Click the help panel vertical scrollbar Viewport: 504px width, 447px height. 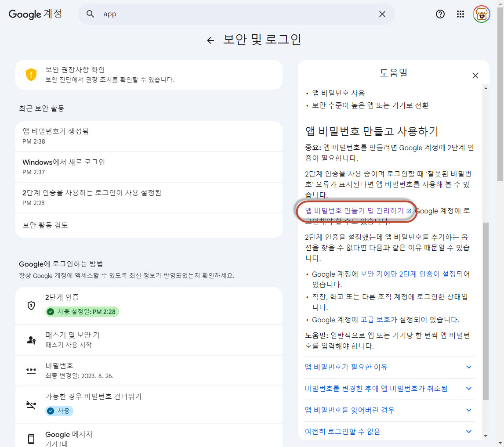pos(486,307)
